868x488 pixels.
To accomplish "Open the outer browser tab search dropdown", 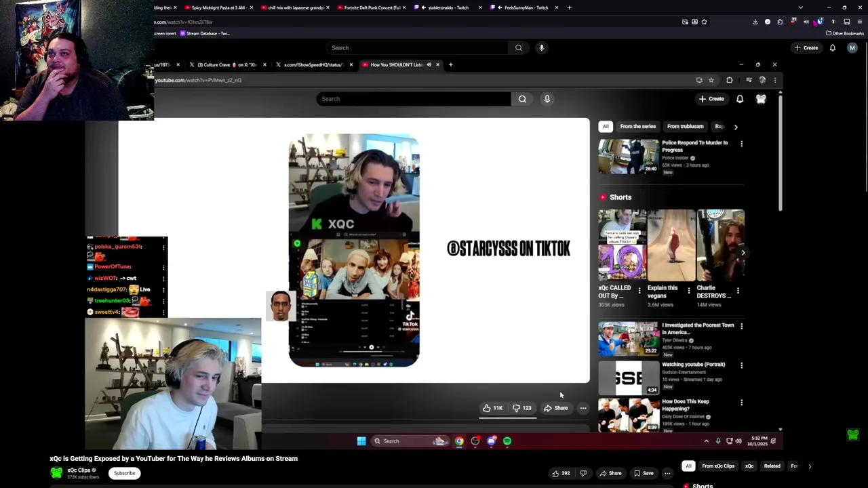I will pyautogui.click(x=801, y=7).
